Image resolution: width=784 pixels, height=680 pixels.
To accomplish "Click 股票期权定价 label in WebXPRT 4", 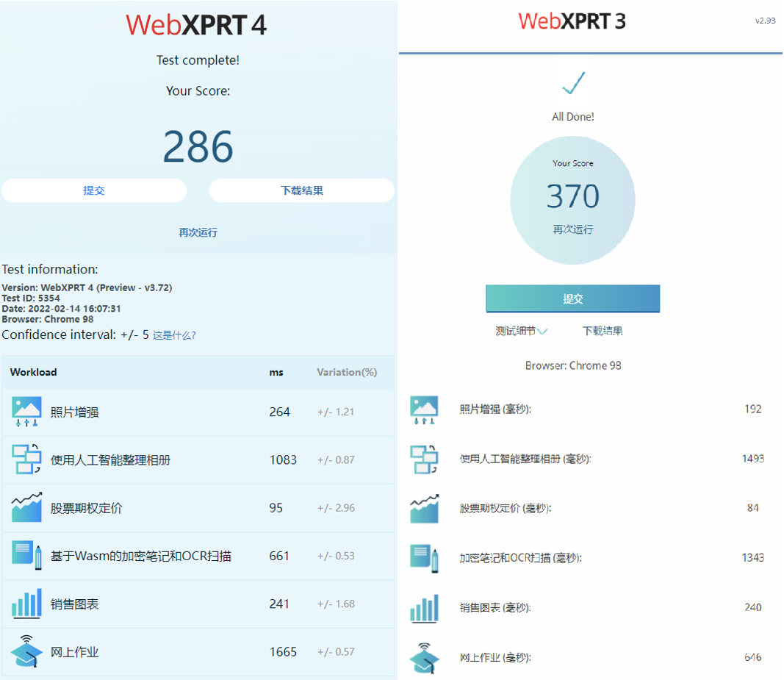I will click(x=87, y=508).
